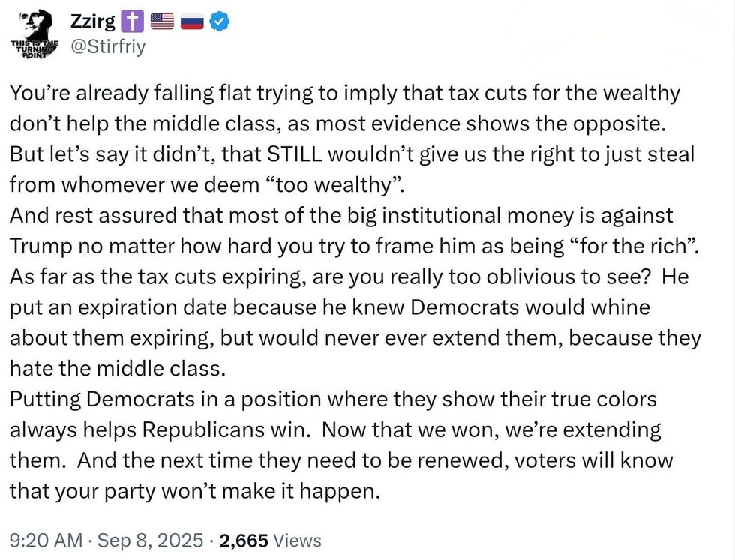This screenshot has width=735, height=560.
Task: Click the final line "that your party won't make it happen"
Action: [x=195, y=490]
